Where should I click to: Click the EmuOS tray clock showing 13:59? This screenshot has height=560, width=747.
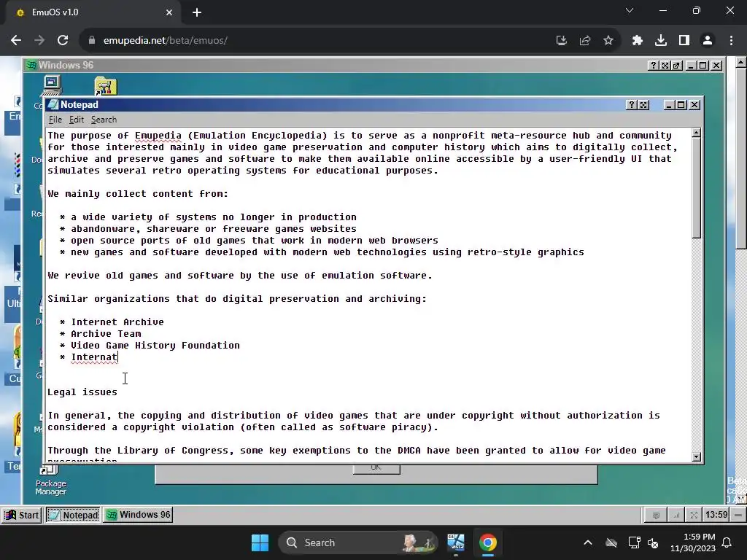(716, 515)
